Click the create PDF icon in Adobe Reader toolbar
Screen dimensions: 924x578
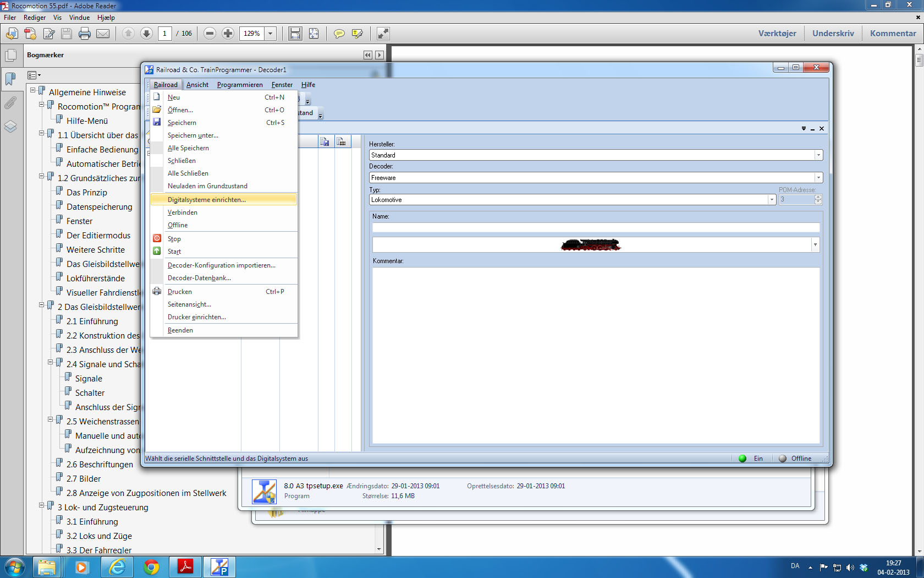[x=30, y=34]
